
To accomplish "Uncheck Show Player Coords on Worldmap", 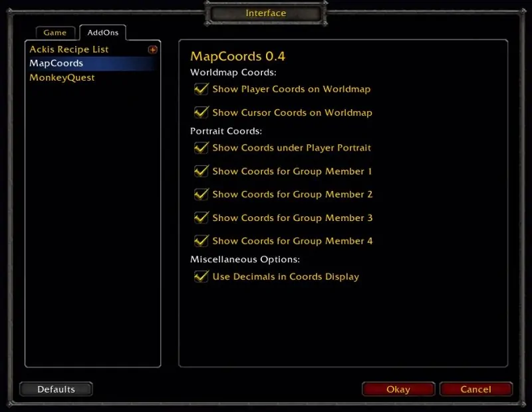I will pyautogui.click(x=201, y=89).
